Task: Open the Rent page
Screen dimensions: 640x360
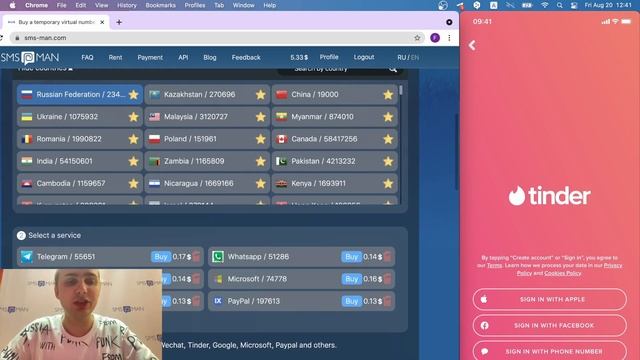Action: [x=115, y=58]
